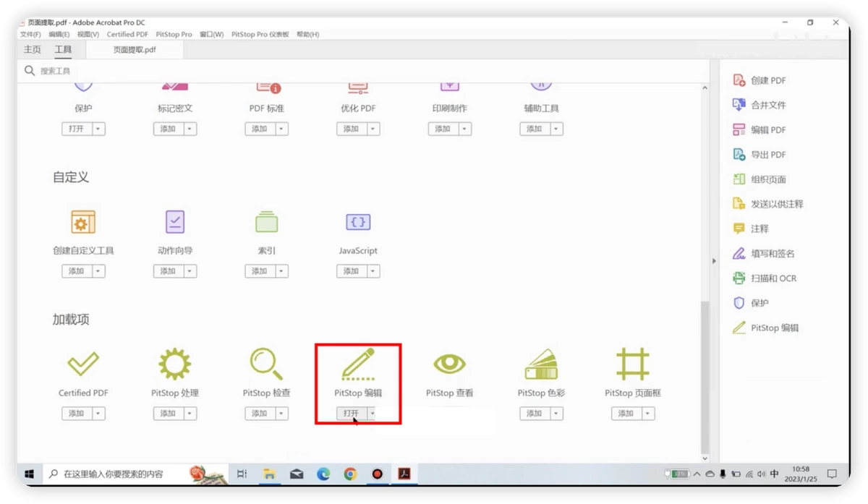The height and width of the screenshot is (504, 868).
Task: Open the 编辑(E) menu
Action: [59, 34]
